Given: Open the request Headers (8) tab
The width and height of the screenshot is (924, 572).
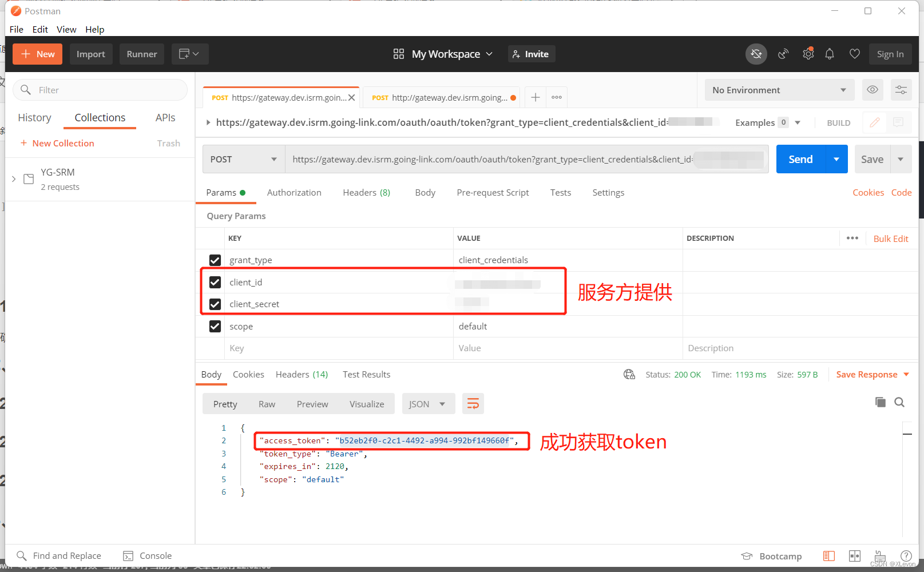Looking at the screenshot, I should (x=367, y=193).
